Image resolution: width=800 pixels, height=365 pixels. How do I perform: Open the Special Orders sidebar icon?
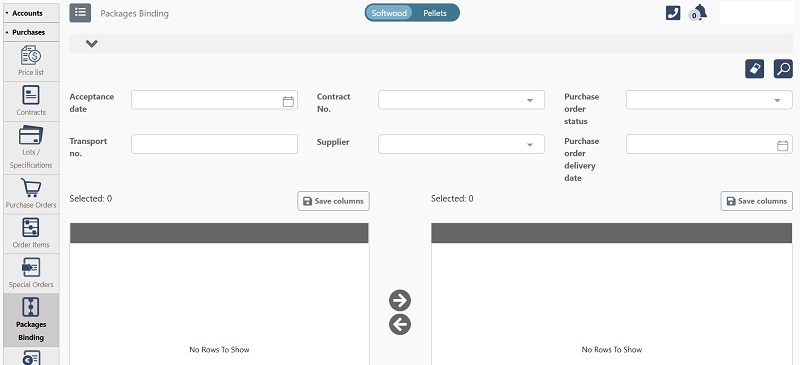coord(31,267)
